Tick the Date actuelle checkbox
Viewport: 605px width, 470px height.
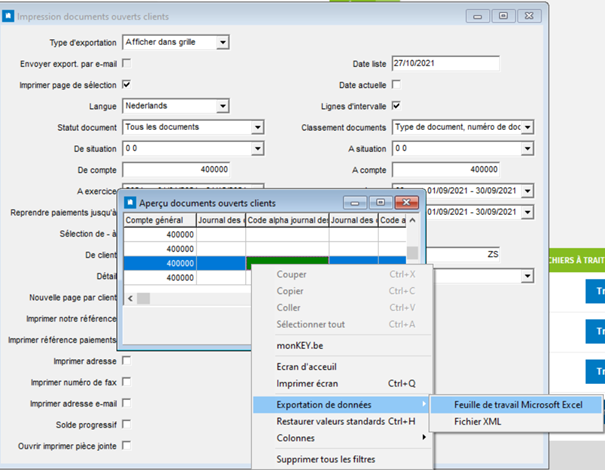point(396,85)
